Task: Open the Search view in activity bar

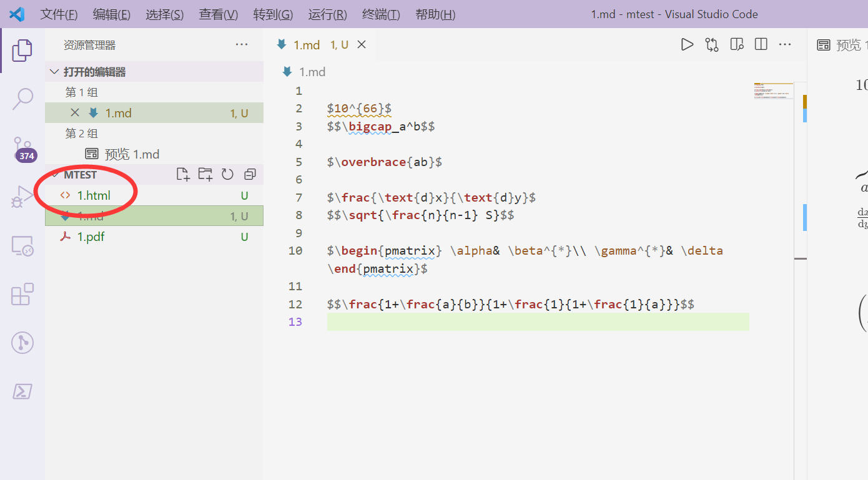Action: [22, 98]
